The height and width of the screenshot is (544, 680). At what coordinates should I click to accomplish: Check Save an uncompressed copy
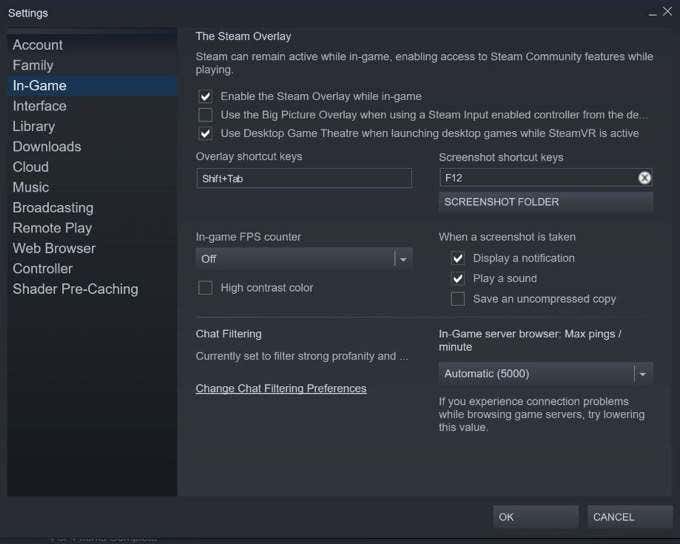click(x=458, y=298)
